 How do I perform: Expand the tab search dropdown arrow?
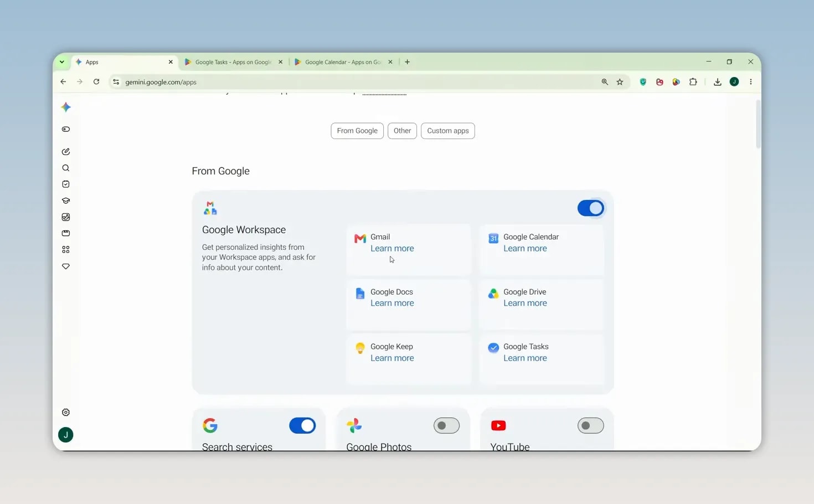click(62, 62)
